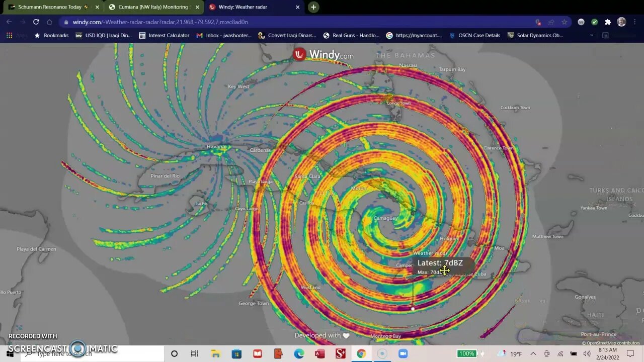Open Microsoft Access from the taskbar

(319, 354)
